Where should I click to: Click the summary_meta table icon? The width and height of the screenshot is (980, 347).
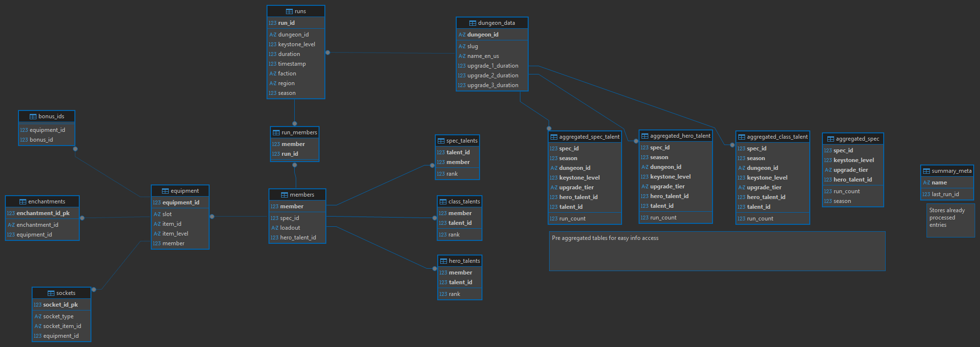click(x=927, y=171)
